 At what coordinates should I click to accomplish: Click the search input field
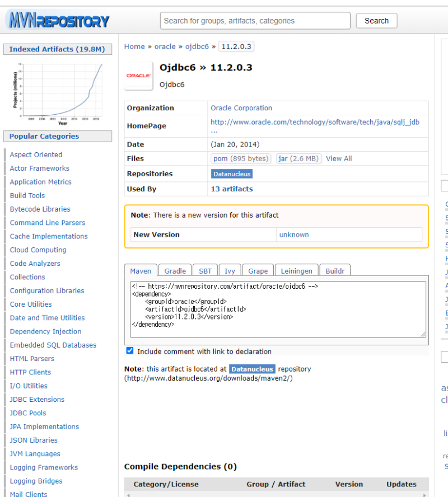(x=255, y=20)
